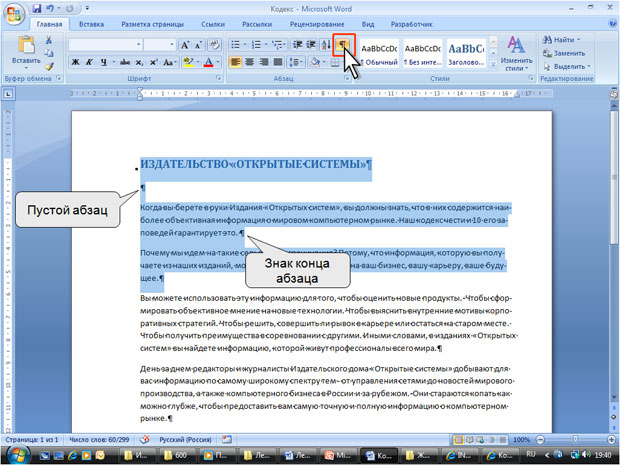Center align the text
This screenshot has height=465, width=620.
tap(250, 62)
